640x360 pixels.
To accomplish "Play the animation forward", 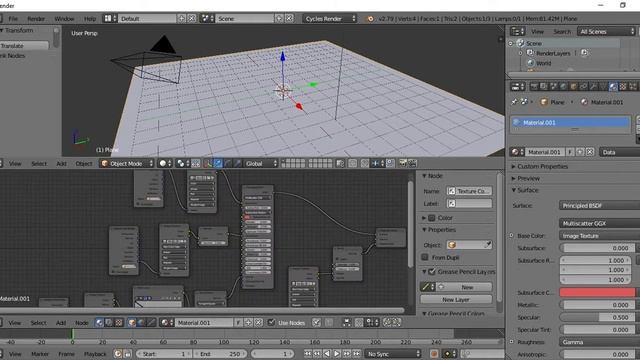I will pos(337,354).
